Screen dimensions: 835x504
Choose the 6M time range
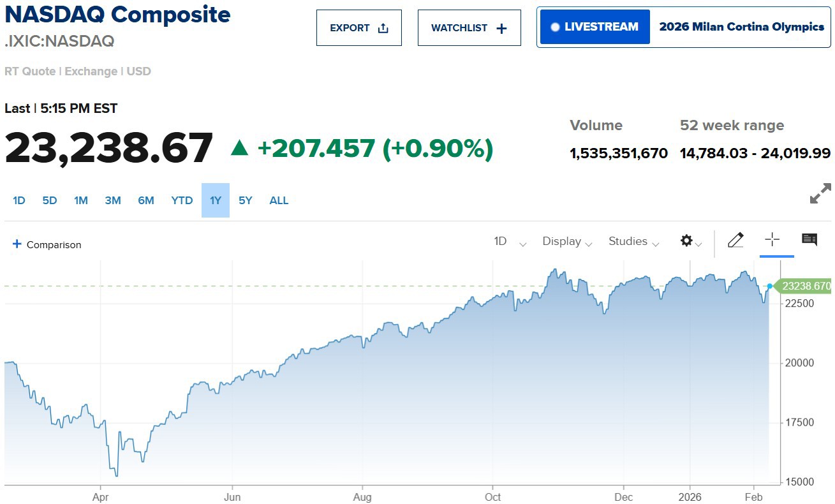pyautogui.click(x=146, y=200)
